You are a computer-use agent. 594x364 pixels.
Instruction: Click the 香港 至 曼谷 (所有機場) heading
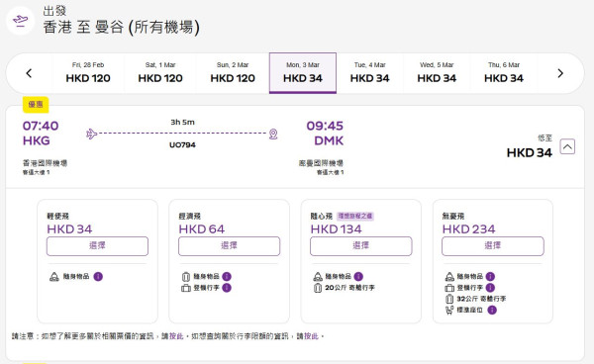click(x=121, y=27)
